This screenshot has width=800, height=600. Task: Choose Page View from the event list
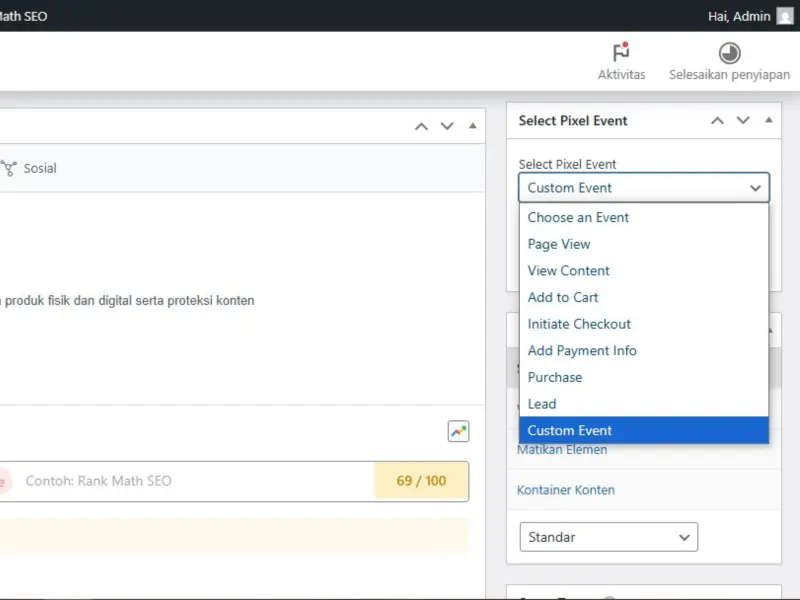[559, 244]
